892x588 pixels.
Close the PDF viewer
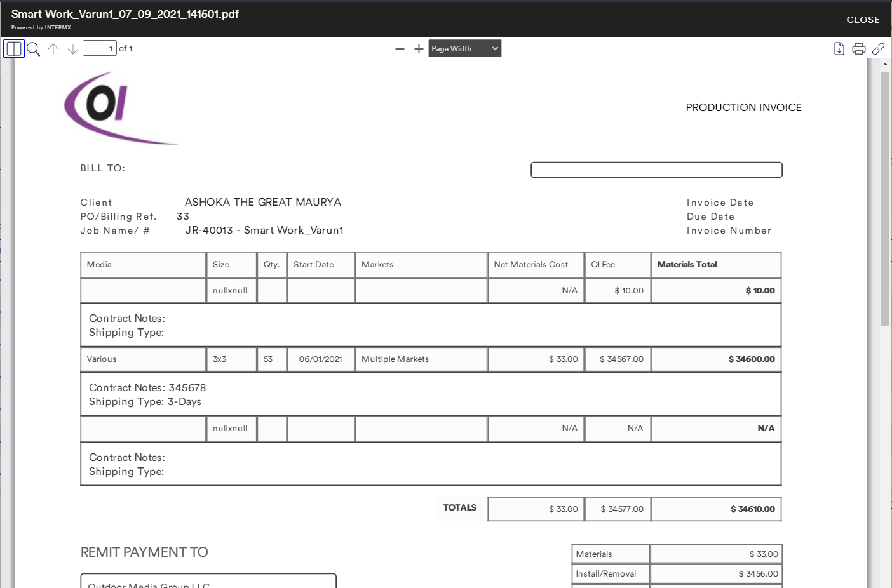[x=863, y=20]
